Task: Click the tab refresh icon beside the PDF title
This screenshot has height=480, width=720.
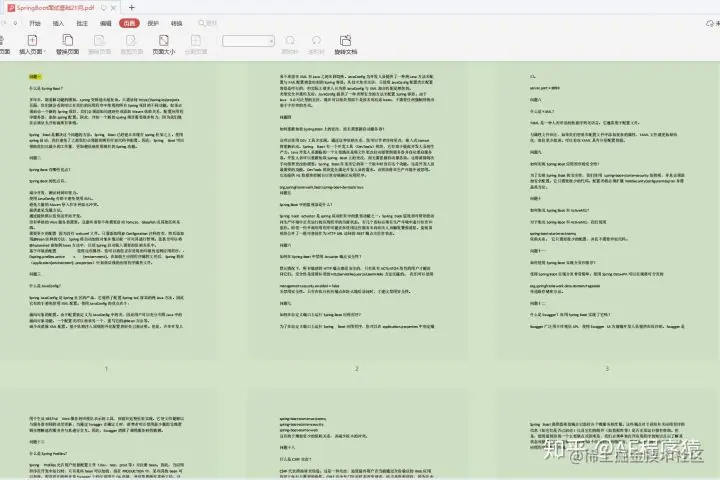Action: [x=104, y=8]
